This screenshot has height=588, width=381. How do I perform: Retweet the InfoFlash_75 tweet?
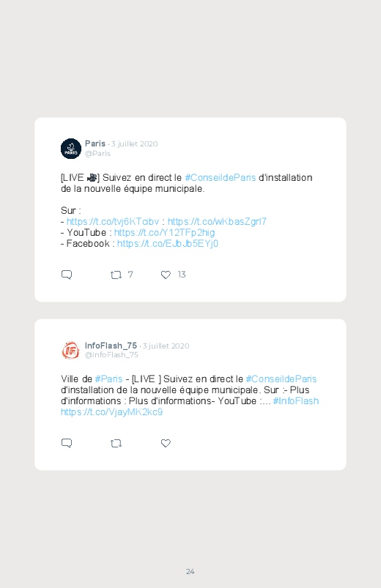pos(116,443)
